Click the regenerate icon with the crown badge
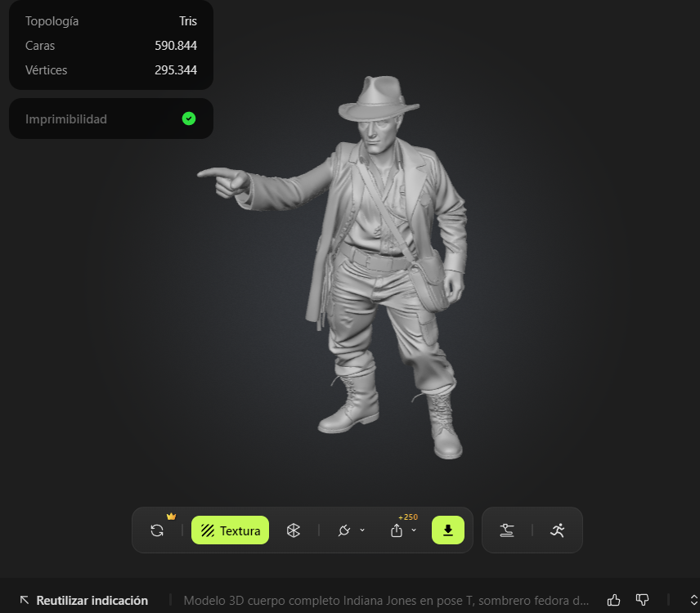The width and height of the screenshot is (700, 613). pyautogui.click(x=157, y=530)
